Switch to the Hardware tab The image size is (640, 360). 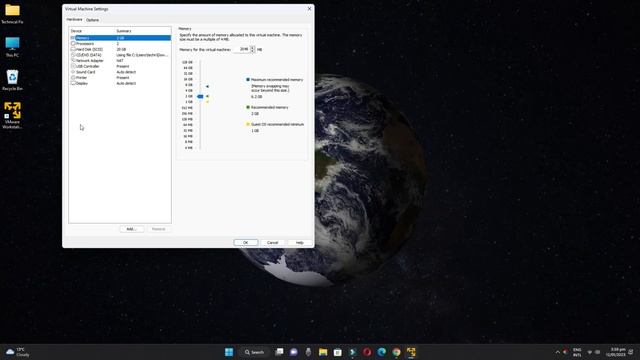74,20
